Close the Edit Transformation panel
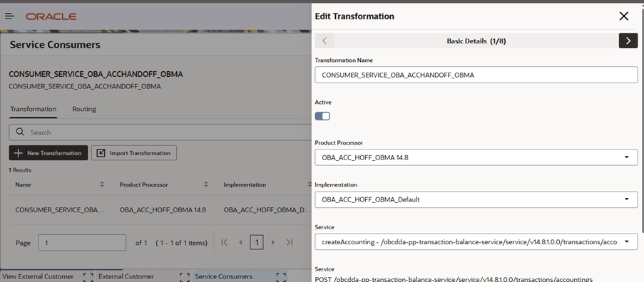The width and height of the screenshot is (644, 282). click(x=623, y=16)
